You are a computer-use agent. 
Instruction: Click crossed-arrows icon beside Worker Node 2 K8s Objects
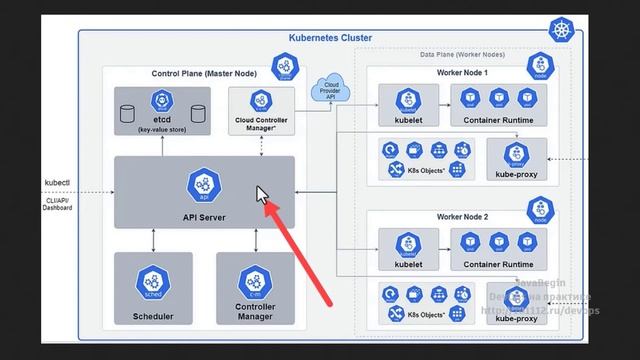pyautogui.click(x=396, y=314)
